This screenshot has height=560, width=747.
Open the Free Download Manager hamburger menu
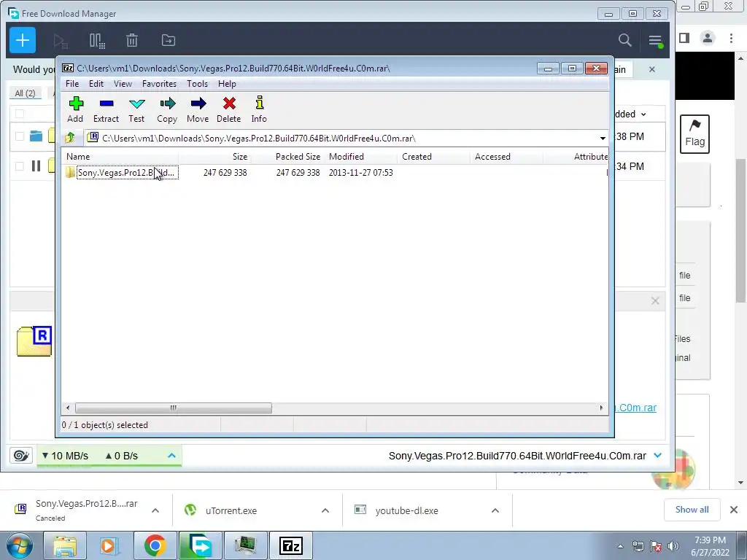[656, 41]
